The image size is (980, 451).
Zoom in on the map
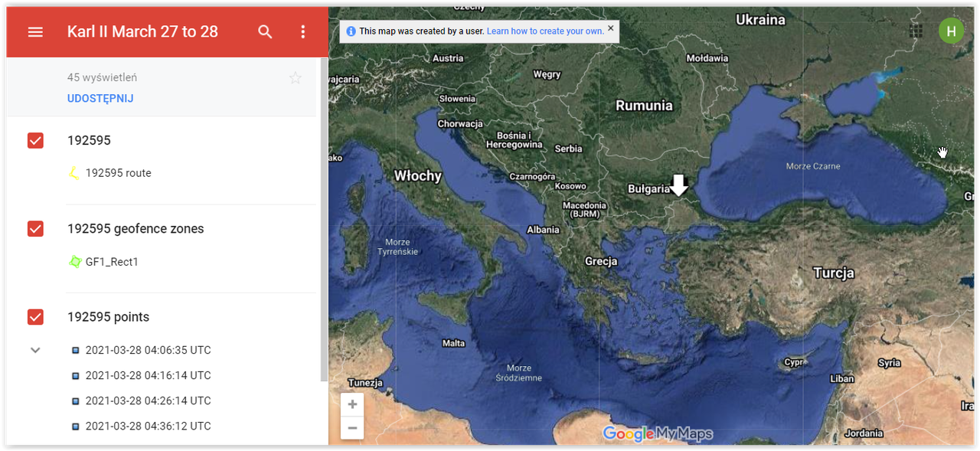(352, 404)
